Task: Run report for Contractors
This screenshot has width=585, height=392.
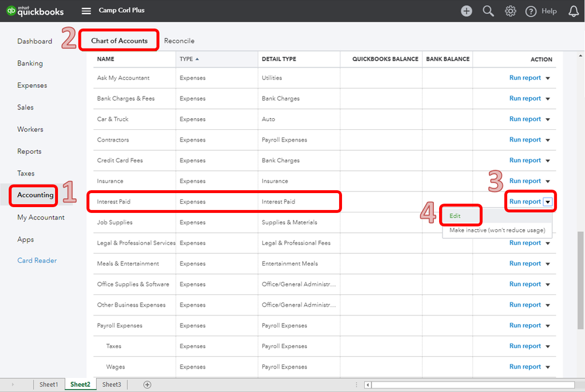Action: pyautogui.click(x=525, y=140)
